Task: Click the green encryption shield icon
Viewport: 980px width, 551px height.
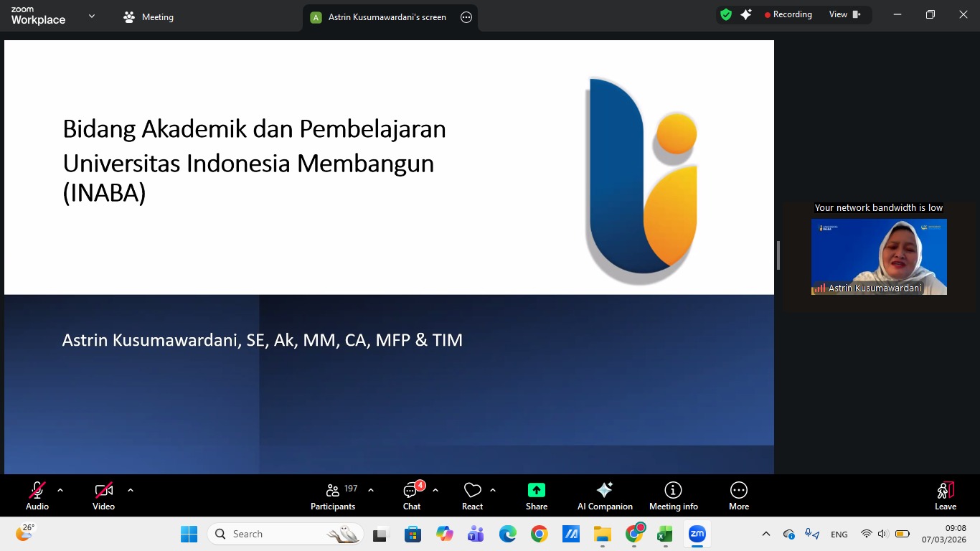Action: [726, 14]
